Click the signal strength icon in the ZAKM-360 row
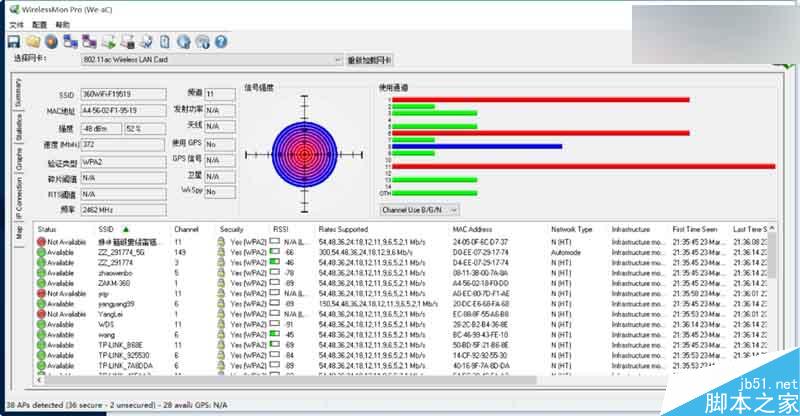The height and width of the screenshot is (416, 800). point(275,283)
